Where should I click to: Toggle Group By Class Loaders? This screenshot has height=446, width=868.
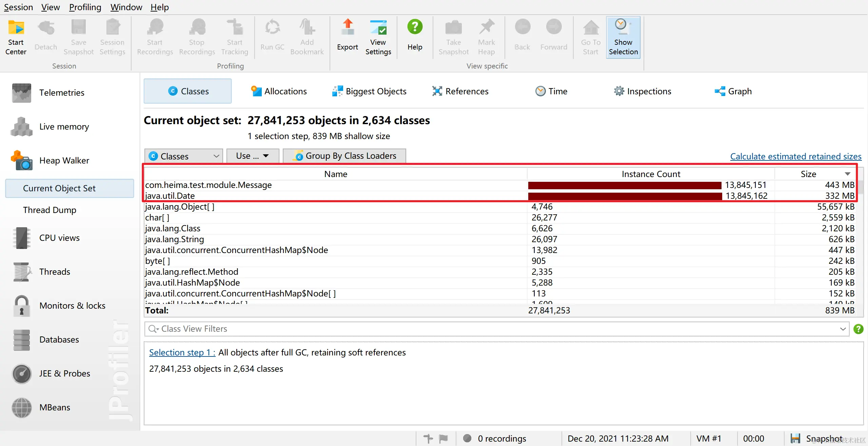[344, 156]
